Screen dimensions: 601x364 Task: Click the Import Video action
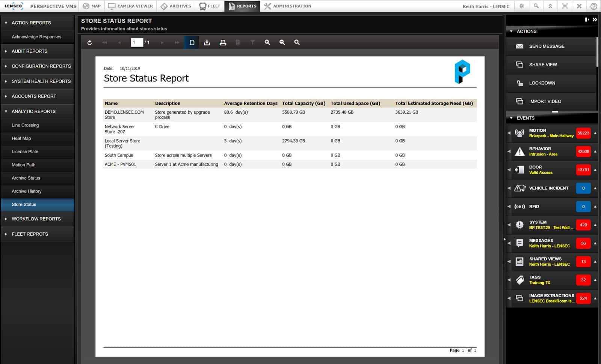click(551, 101)
